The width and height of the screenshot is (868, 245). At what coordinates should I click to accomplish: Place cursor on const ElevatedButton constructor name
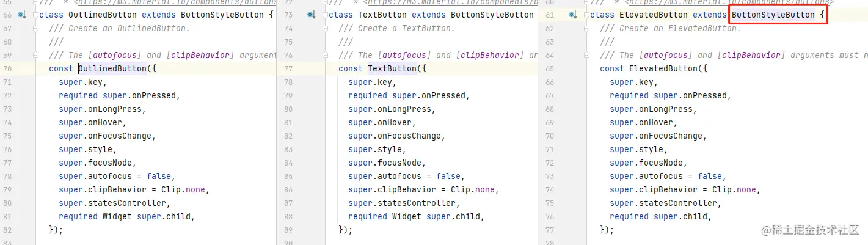pyautogui.click(x=663, y=68)
